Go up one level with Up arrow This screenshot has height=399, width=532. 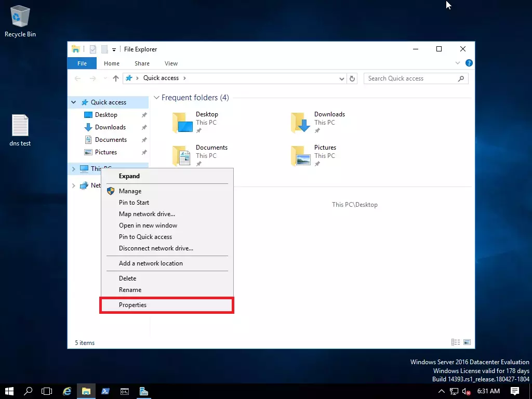tap(116, 78)
